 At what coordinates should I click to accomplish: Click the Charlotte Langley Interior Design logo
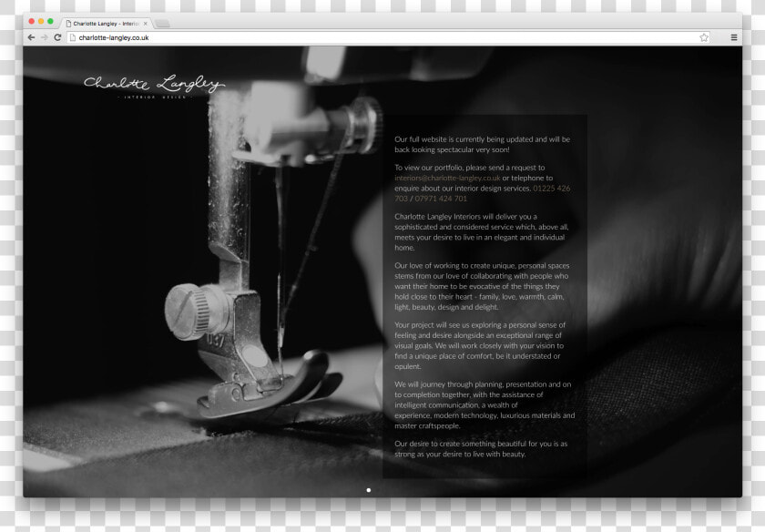tap(154, 87)
